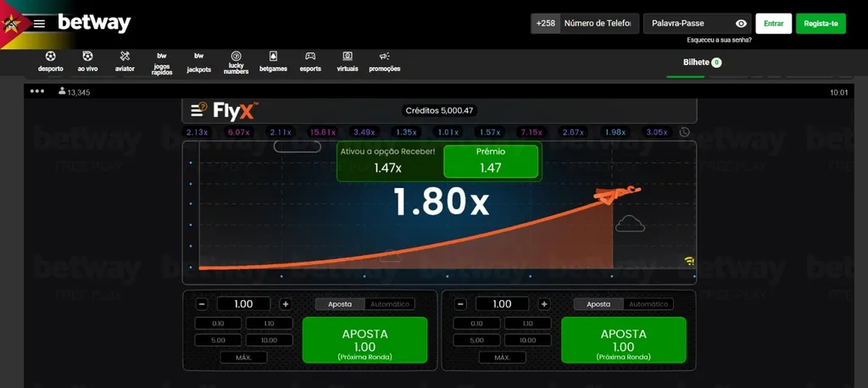Image resolution: width=868 pixels, height=388 pixels.
Task: Increase bet with plus in second panel
Action: [544, 304]
